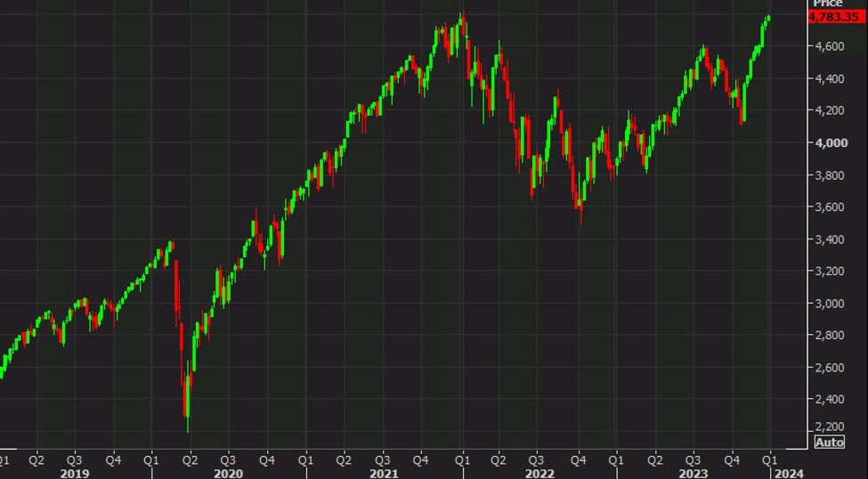Click the Auto scale button

tap(829, 442)
